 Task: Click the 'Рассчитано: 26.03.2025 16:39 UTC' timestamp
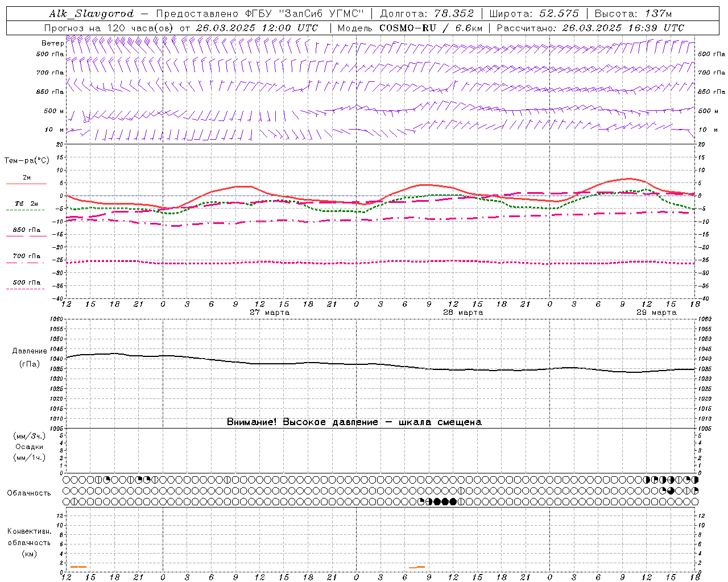590,28
